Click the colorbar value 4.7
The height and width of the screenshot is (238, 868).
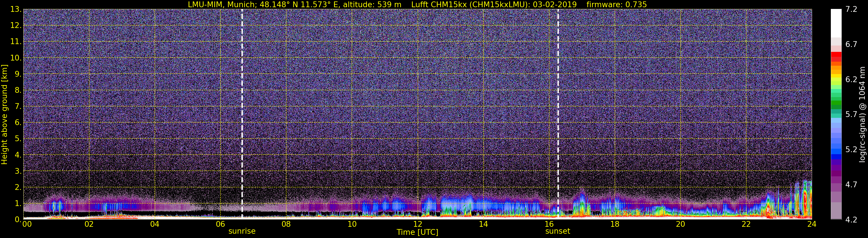(851, 185)
